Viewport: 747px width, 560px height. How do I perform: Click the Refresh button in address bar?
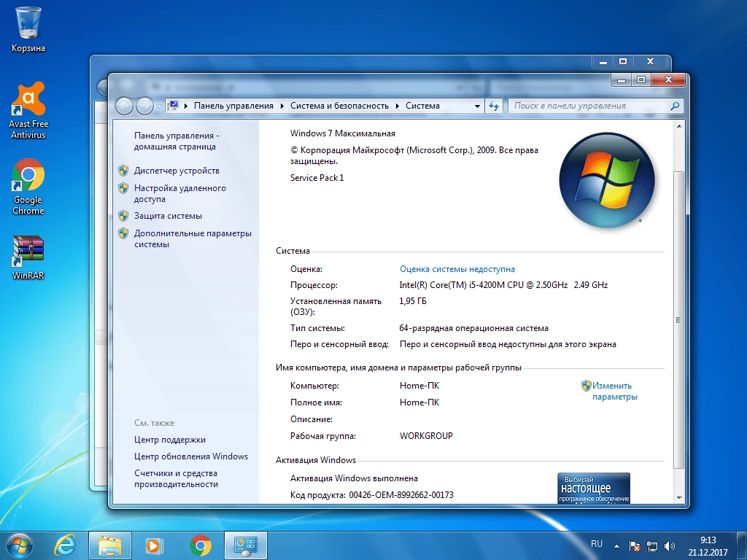[x=494, y=106]
